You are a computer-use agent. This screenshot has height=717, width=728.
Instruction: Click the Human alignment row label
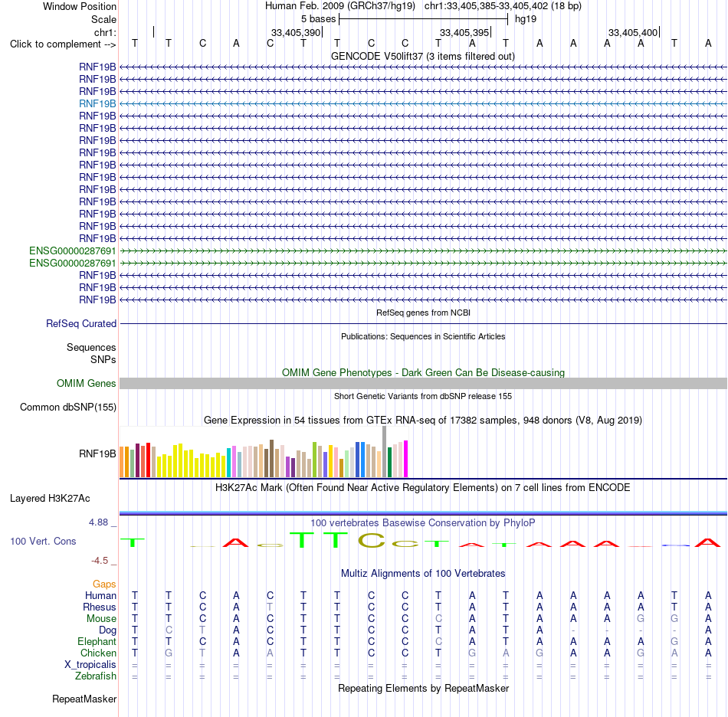point(100,595)
